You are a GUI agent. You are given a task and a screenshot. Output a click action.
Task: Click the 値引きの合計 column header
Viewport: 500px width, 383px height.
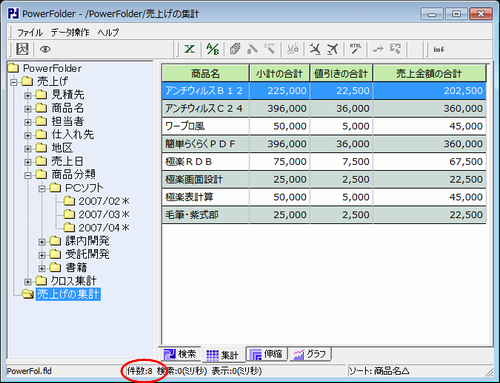pos(341,73)
